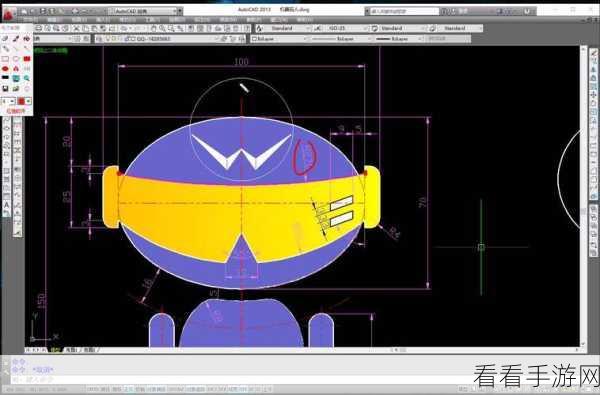Activate the Zoom Realtime magnifier tool
Screen dimensions: 600x395
click(x=163, y=28)
